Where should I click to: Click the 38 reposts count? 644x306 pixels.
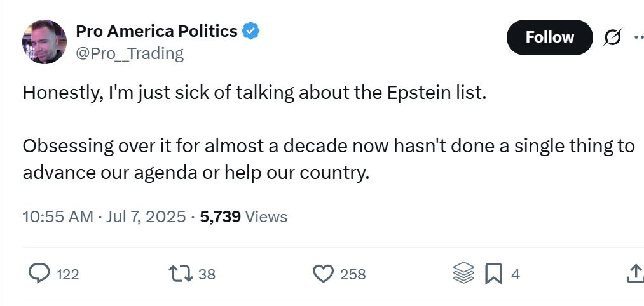(207, 274)
